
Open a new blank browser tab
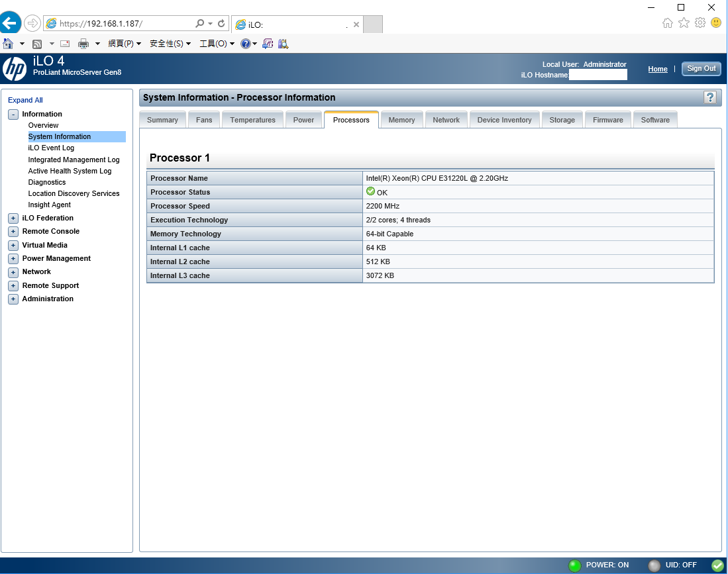pos(373,24)
